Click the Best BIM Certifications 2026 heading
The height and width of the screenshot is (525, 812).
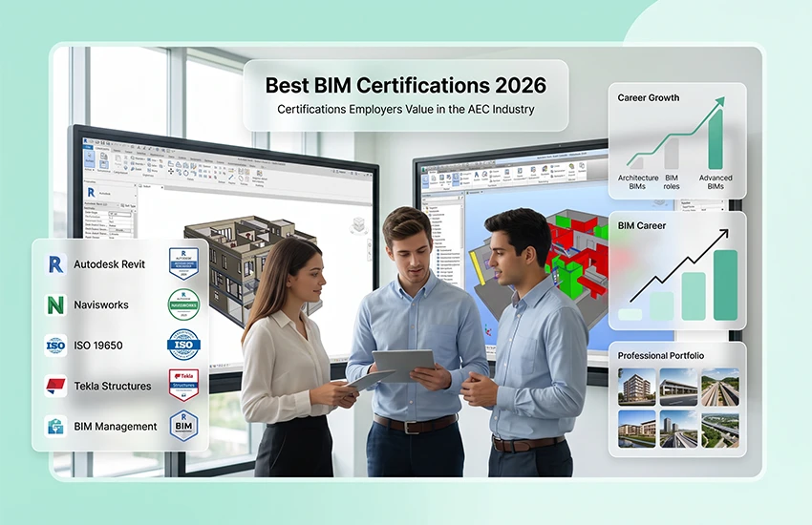[405, 85]
